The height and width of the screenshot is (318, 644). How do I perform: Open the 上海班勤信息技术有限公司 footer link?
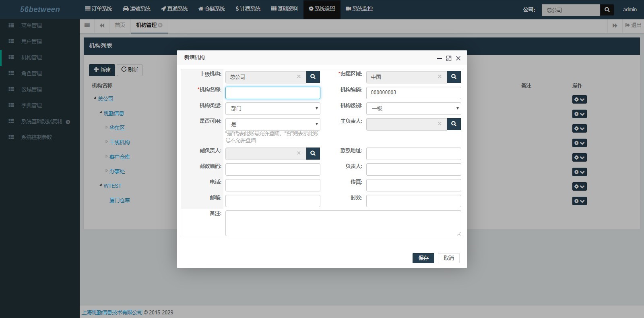pos(112,312)
